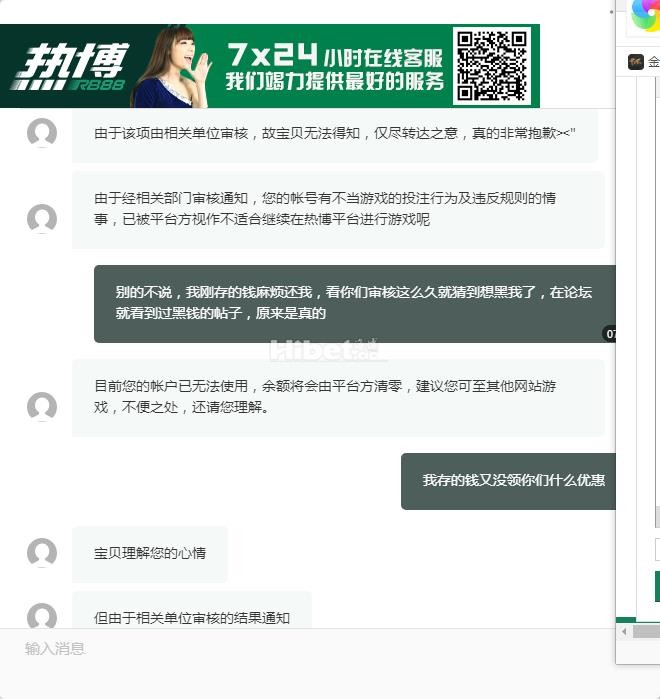Click the agent message about 余额将会由平台方清零
Screen dimensions: 660x699
click(x=338, y=397)
